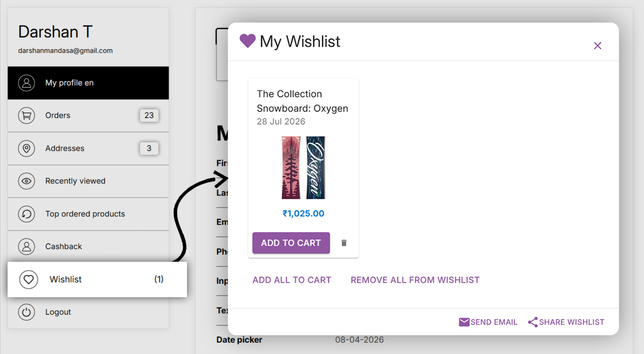Click the Logout power icon
The width and height of the screenshot is (644, 354).
click(26, 312)
